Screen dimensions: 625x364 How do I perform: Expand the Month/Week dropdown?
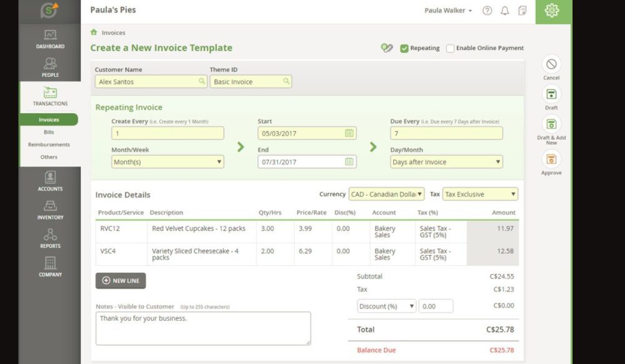(x=167, y=162)
